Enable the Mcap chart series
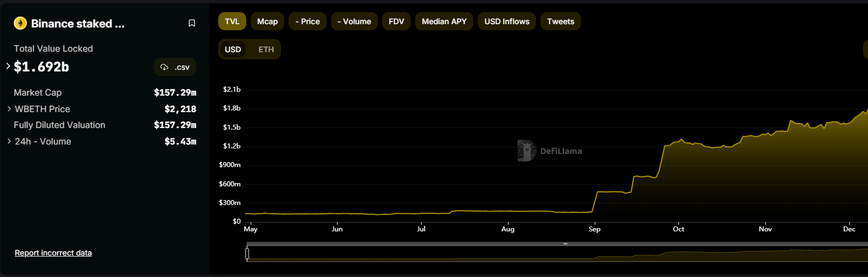Screen dimensions: 868x277 [x=267, y=21]
